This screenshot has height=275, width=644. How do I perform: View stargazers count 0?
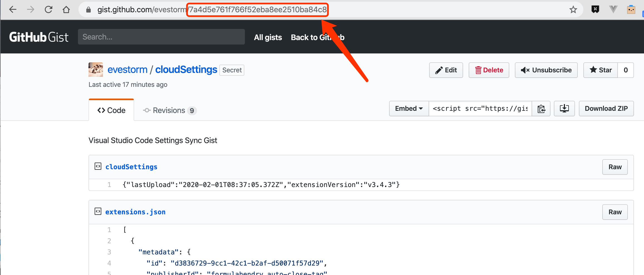point(626,70)
